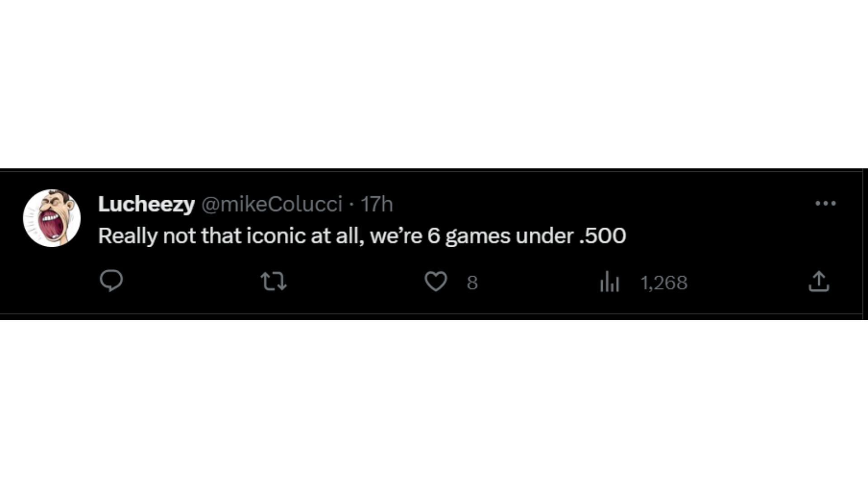Click the like count 8

click(x=472, y=283)
